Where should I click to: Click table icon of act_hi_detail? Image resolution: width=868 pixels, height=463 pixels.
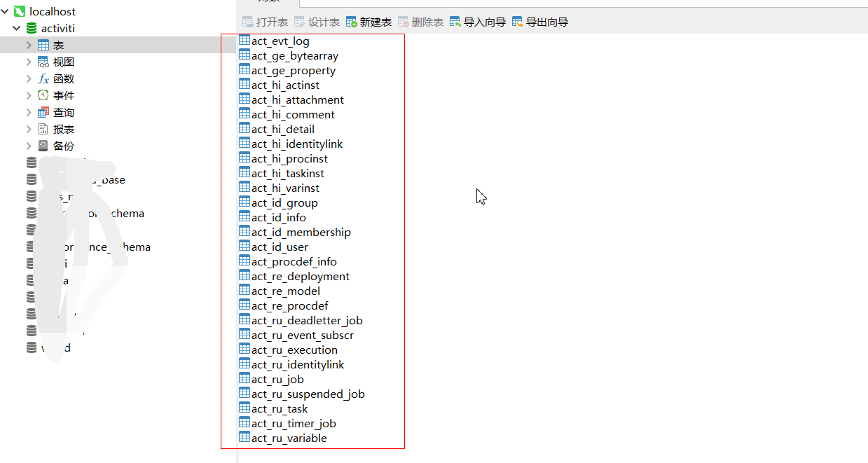pos(244,128)
